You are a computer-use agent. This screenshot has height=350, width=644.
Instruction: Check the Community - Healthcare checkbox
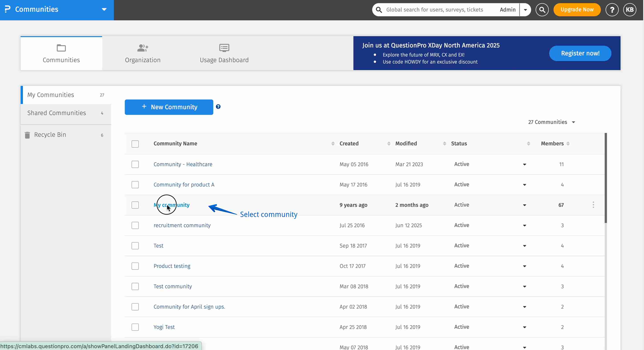tap(135, 164)
